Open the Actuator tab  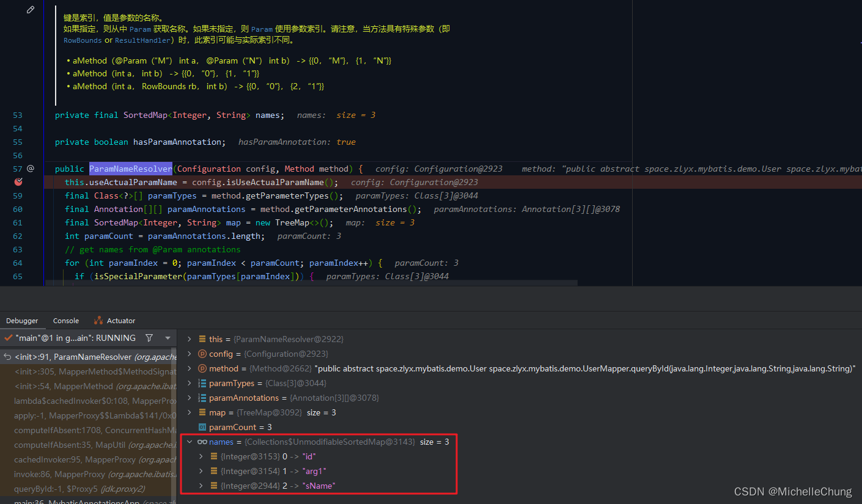(115, 321)
